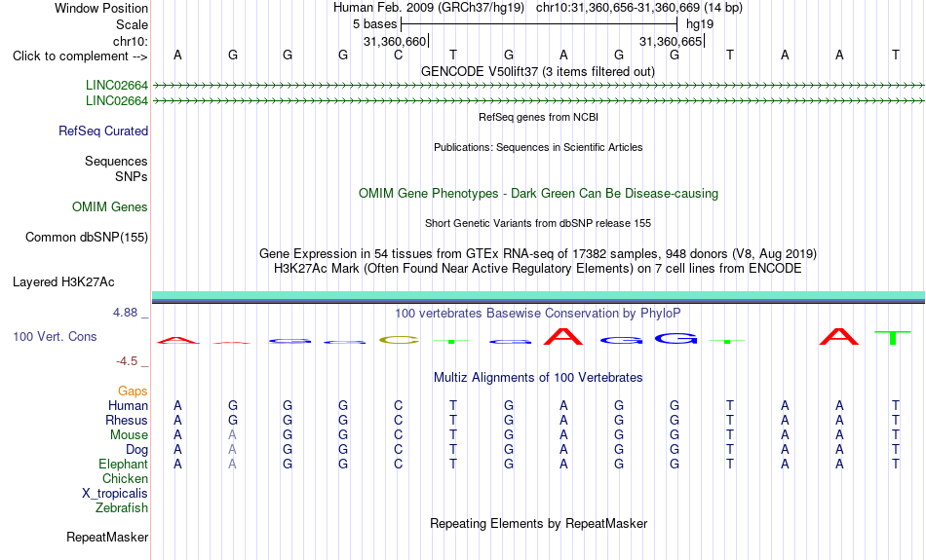This screenshot has width=926, height=560.
Task: Click the Human species label
Action: click(x=128, y=406)
